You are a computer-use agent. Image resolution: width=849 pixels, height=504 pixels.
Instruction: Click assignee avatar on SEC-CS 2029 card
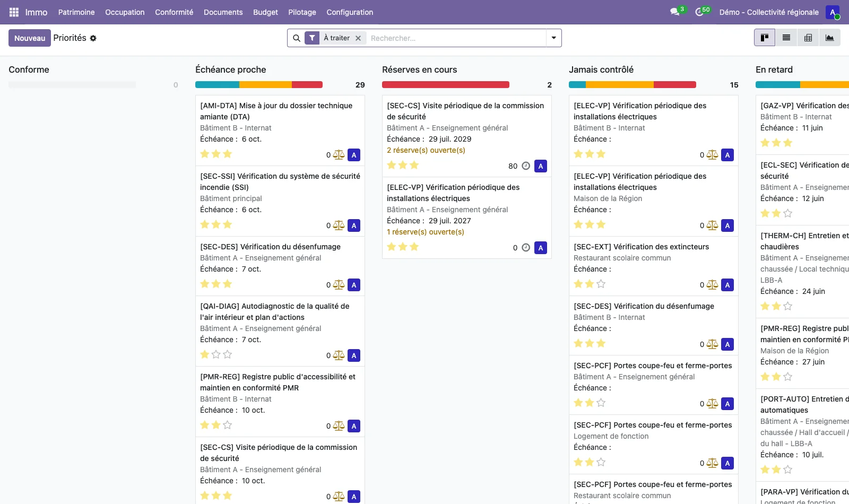coord(541,166)
